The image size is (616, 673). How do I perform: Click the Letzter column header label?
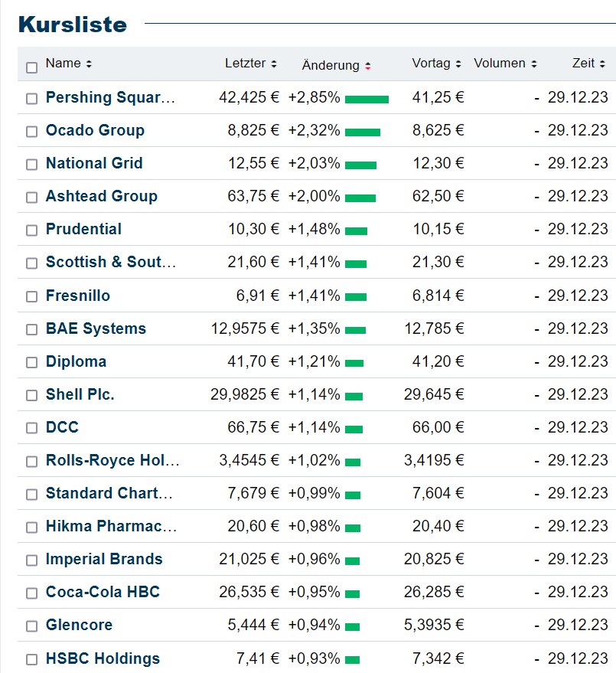[x=245, y=64]
